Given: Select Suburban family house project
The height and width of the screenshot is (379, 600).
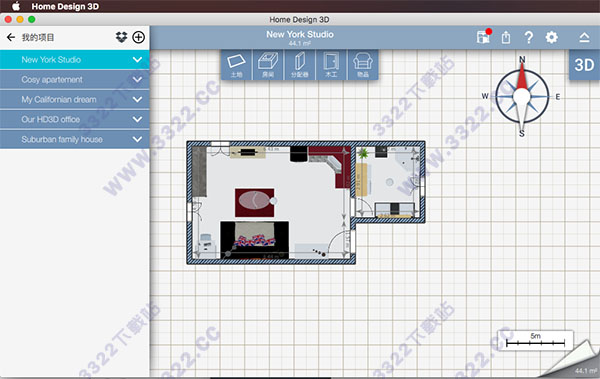Looking at the screenshot, I should (75, 139).
